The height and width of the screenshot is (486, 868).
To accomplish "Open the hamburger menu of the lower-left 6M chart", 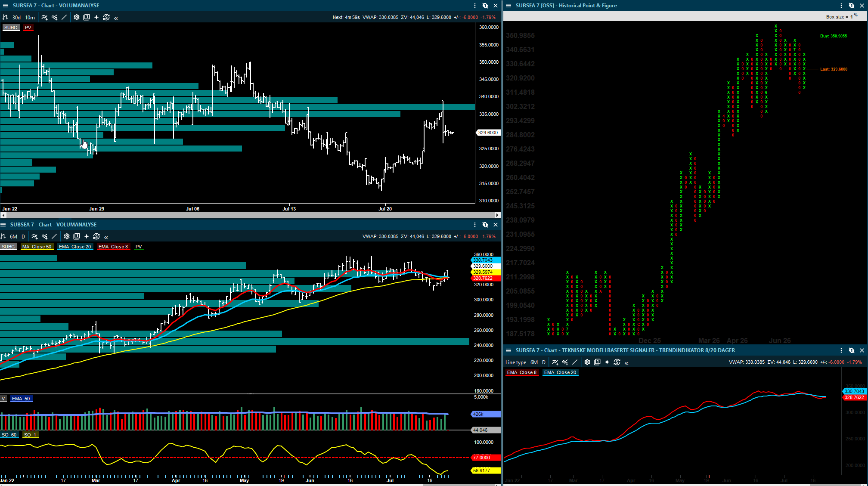I will coord(3,225).
